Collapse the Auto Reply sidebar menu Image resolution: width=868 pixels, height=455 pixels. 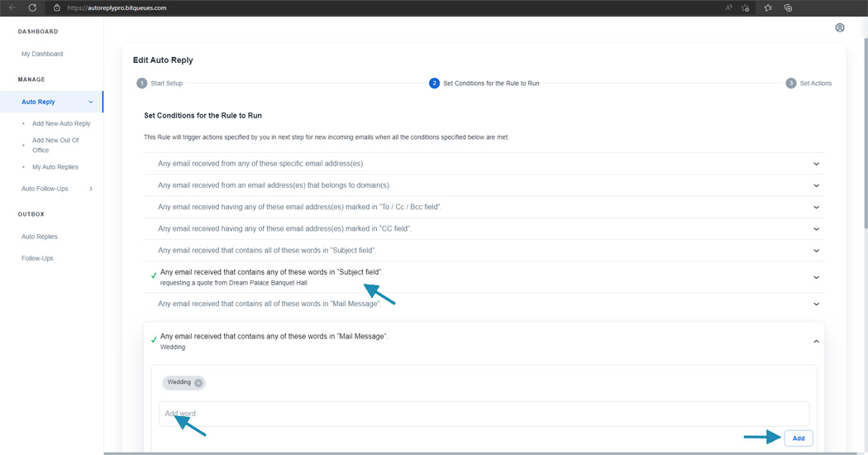coord(91,102)
